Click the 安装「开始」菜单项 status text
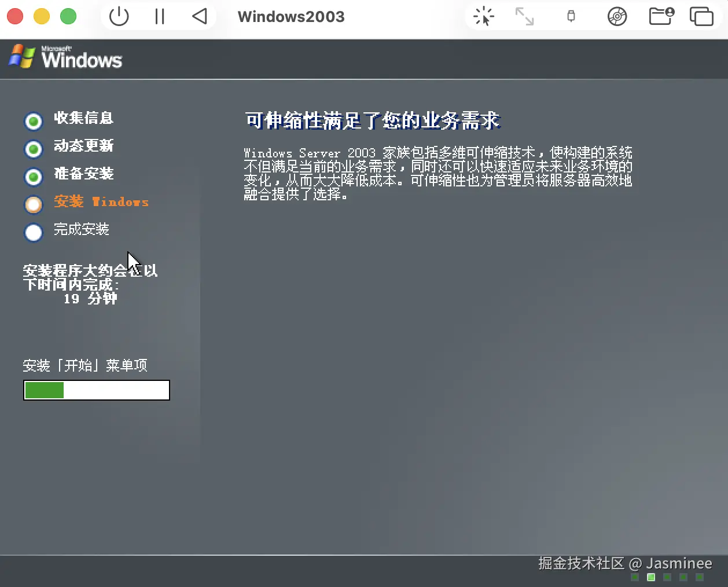Viewport: 728px width, 587px height. point(85,365)
